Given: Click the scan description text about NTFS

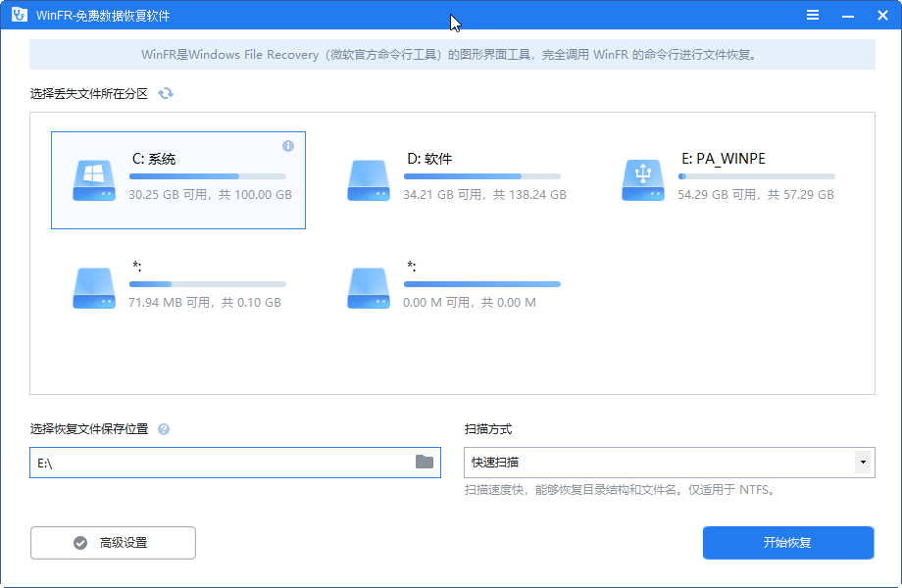Looking at the screenshot, I should coord(622,490).
